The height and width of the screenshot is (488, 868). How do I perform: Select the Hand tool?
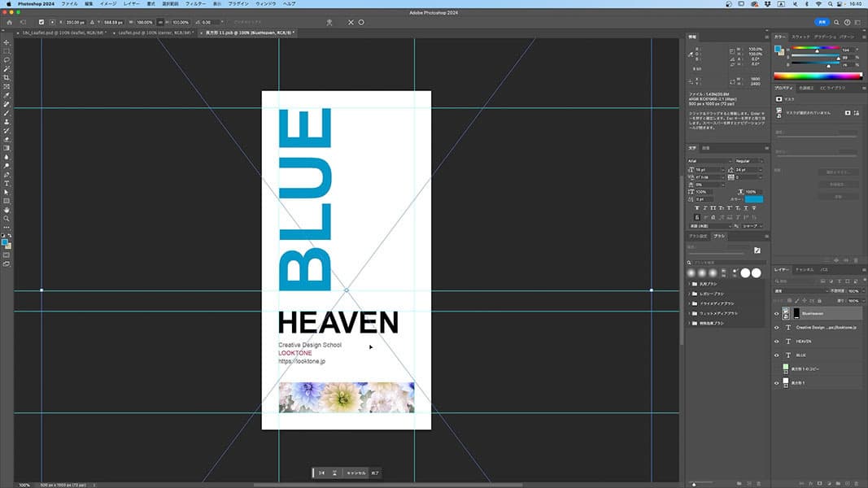[7, 210]
